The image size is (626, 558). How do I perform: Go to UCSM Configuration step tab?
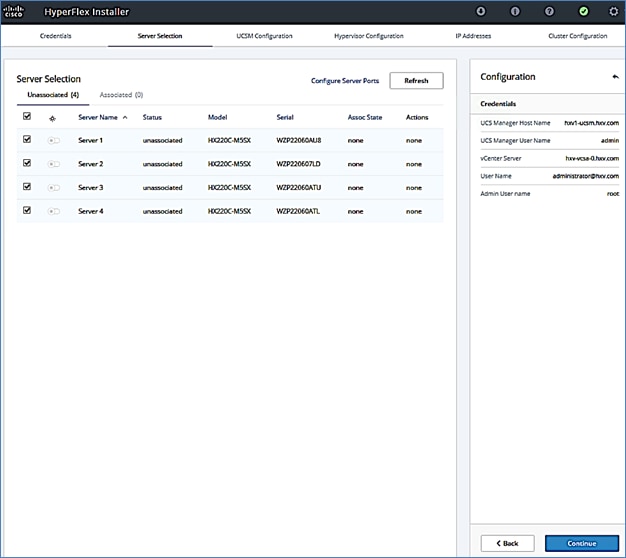[264, 36]
